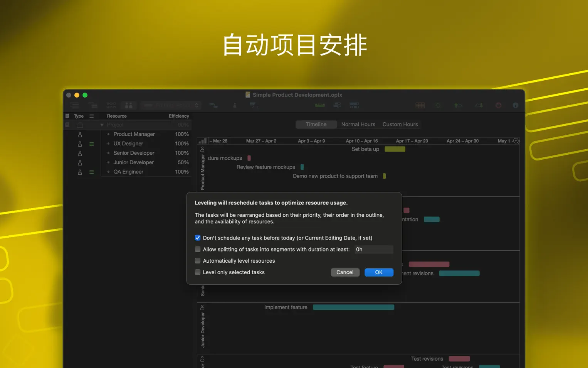Image resolution: width=588 pixels, height=368 pixels.
Task: Enable Allow splitting of tasks checkbox
Action: [198, 249]
